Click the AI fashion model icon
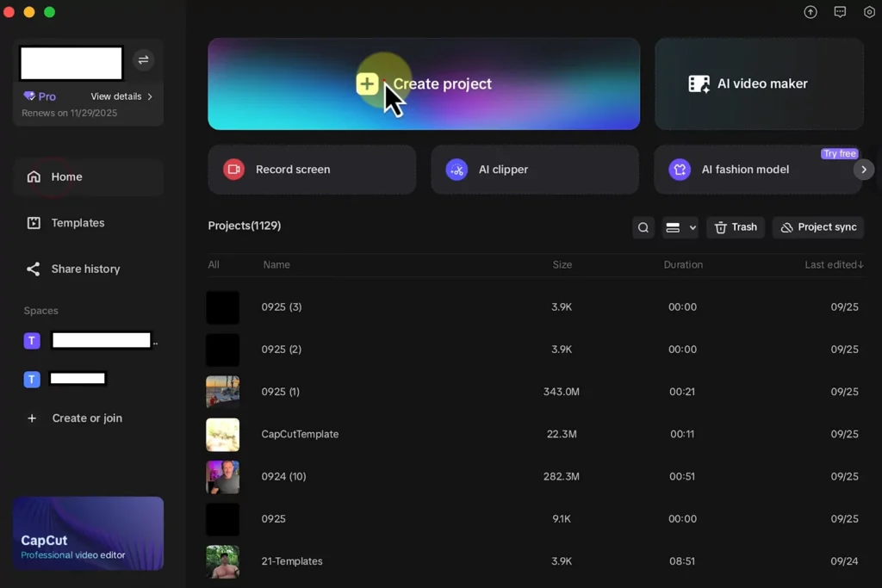The height and width of the screenshot is (588, 882). tap(680, 170)
